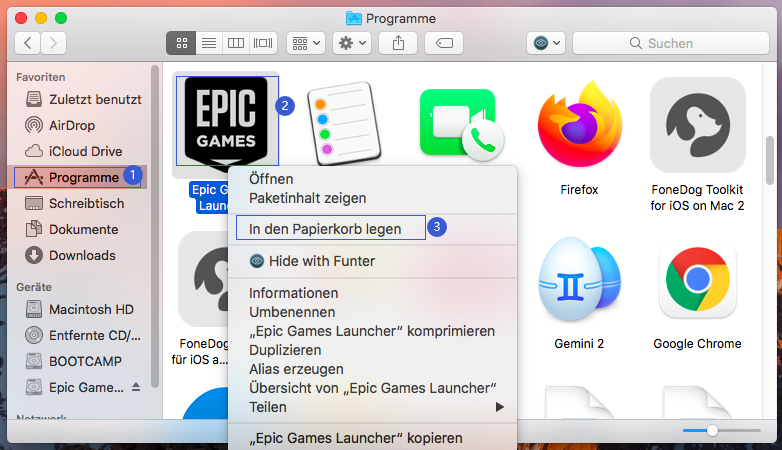Select Programme folder in sidebar

pyautogui.click(x=77, y=177)
